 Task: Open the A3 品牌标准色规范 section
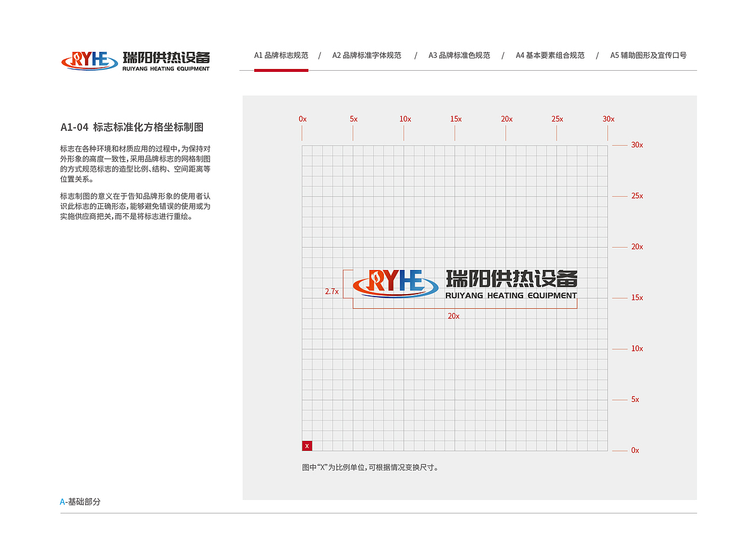458,55
